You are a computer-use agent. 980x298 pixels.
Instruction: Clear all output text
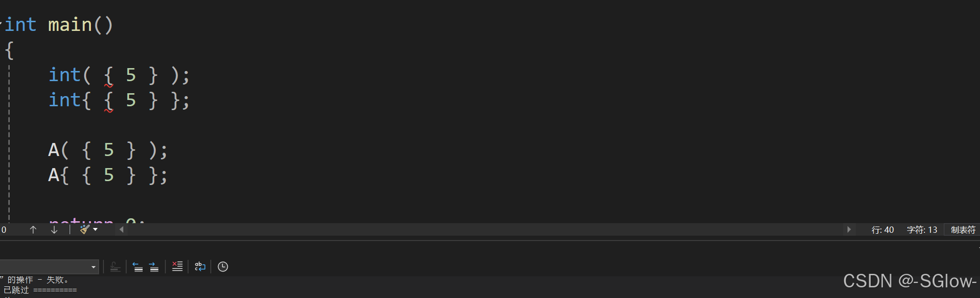tap(177, 267)
